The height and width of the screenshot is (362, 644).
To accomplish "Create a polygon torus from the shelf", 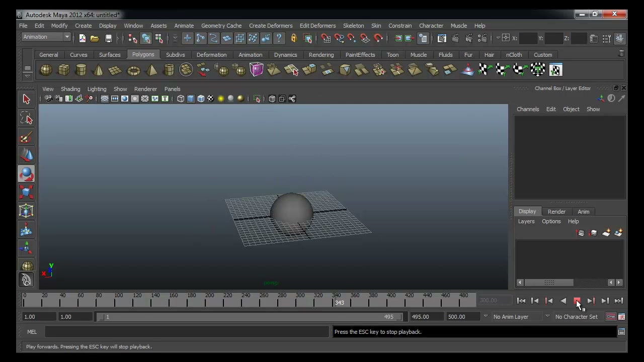I will pyautogui.click(x=133, y=70).
